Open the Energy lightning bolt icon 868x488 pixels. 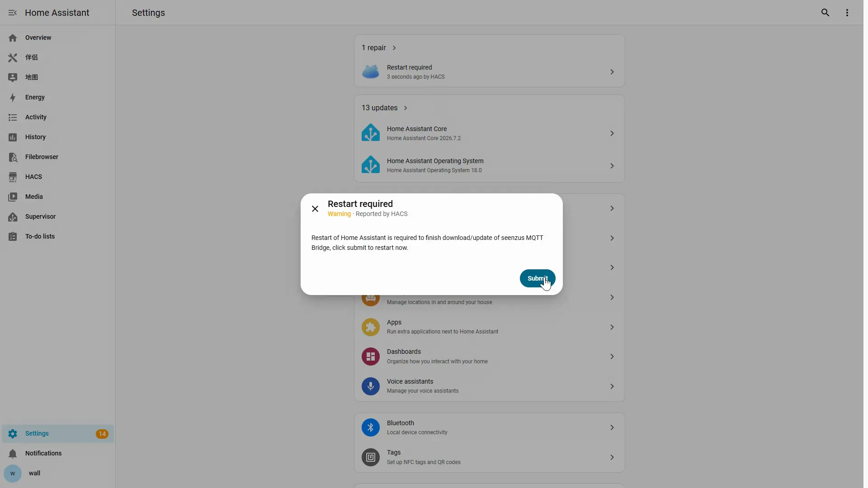pos(13,98)
